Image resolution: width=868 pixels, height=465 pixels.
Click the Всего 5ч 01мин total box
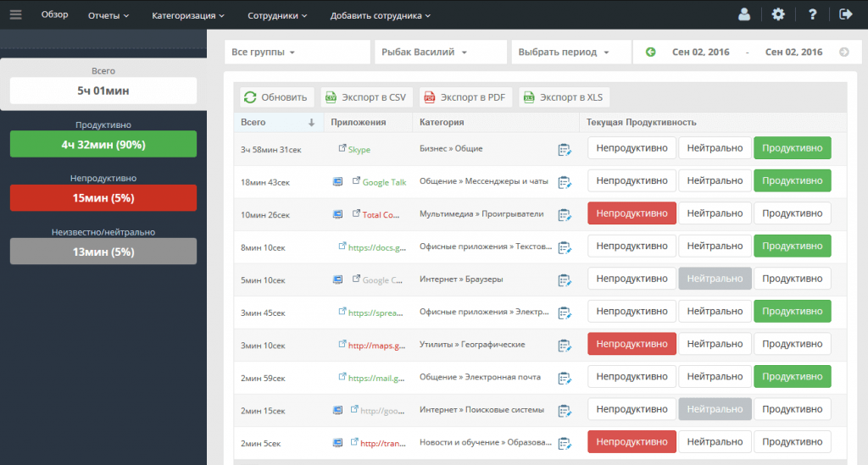click(x=103, y=91)
